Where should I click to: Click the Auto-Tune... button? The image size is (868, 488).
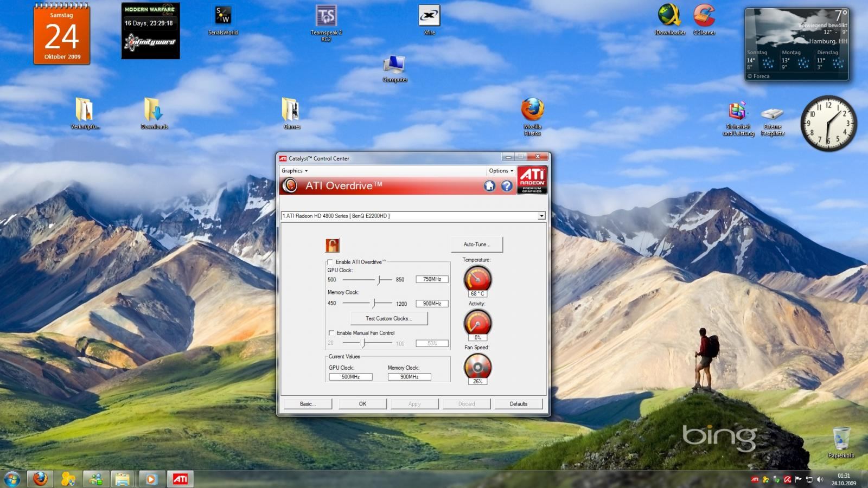tap(477, 245)
